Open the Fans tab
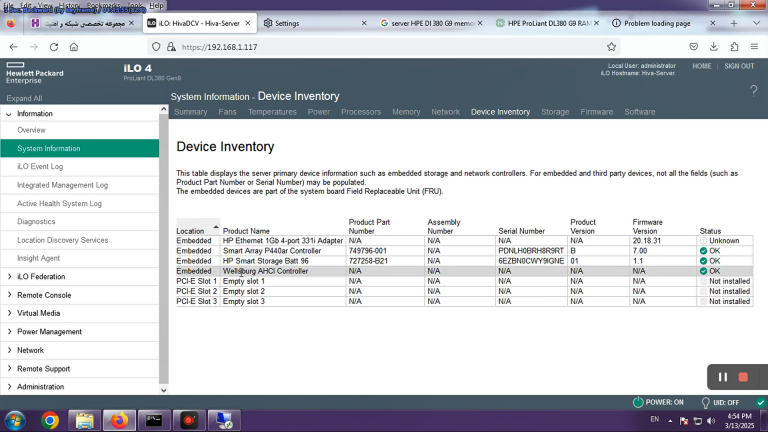 pos(227,112)
